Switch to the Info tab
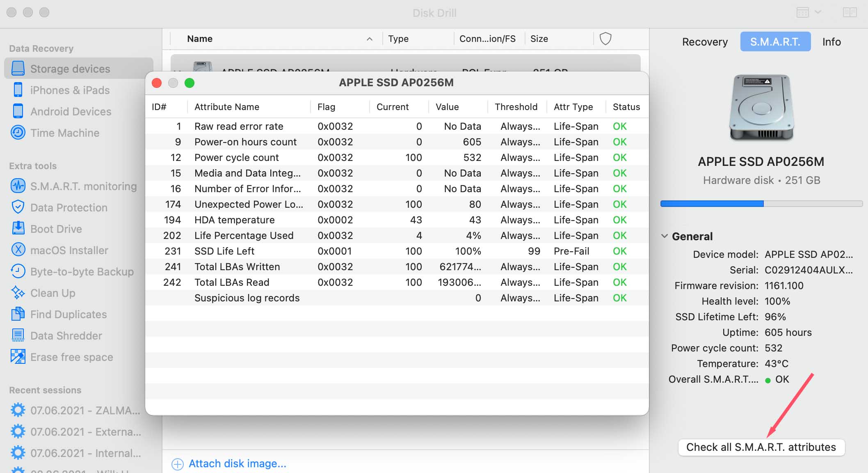 click(831, 42)
